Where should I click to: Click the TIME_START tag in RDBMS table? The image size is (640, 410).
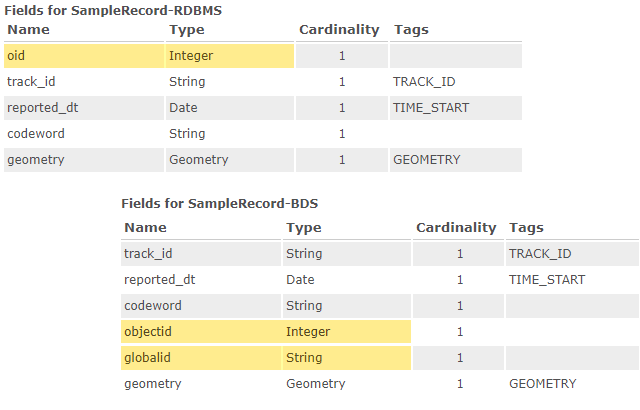[431, 107]
